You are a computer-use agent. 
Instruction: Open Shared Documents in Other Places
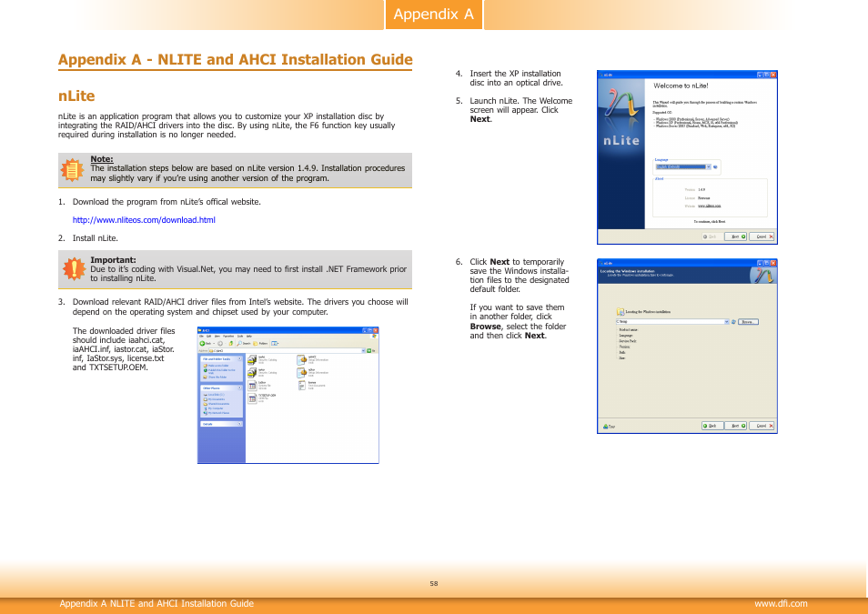(x=216, y=404)
